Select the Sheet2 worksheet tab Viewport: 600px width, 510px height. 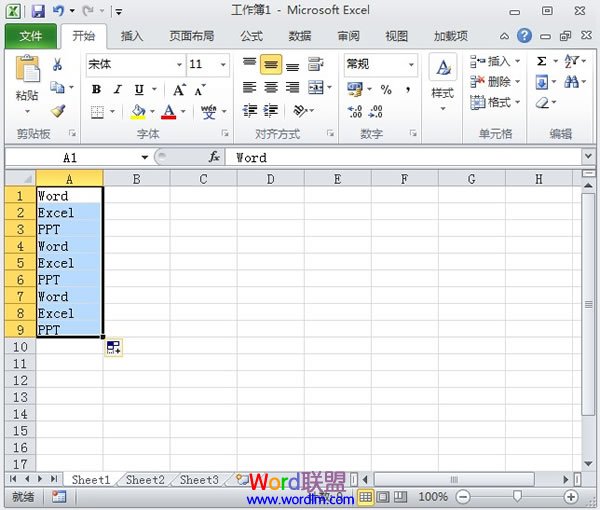click(x=145, y=480)
